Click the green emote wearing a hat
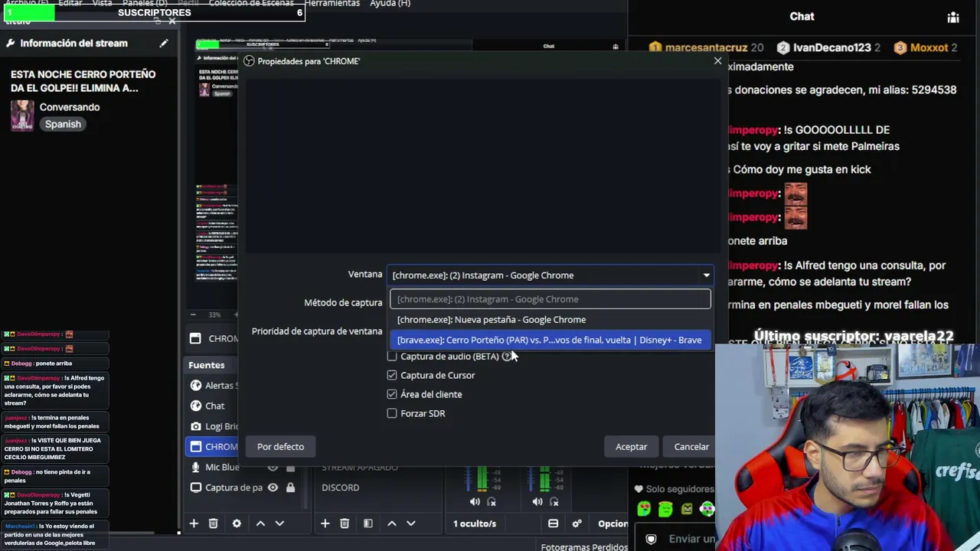This screenshot has width=980, height=551. pos(665,508)
